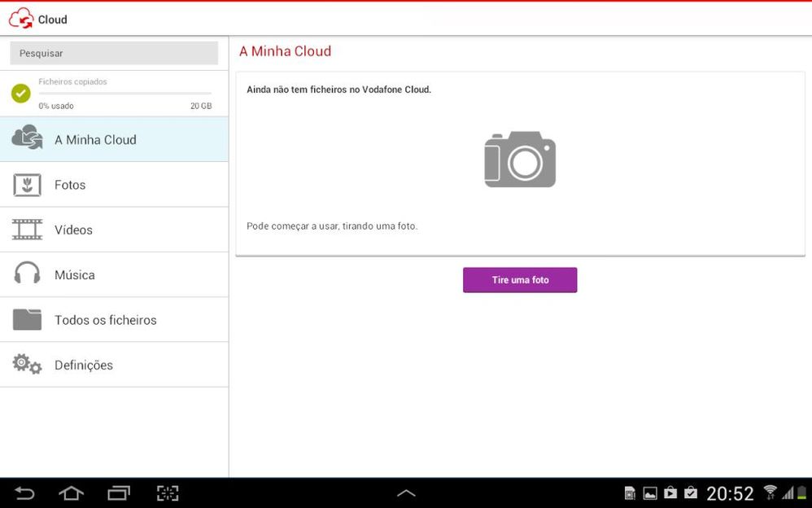Expand the status bar arrow at bottom center
Image resolution: width=812 pixels, height=508 pixels.
tap(405, 493)
